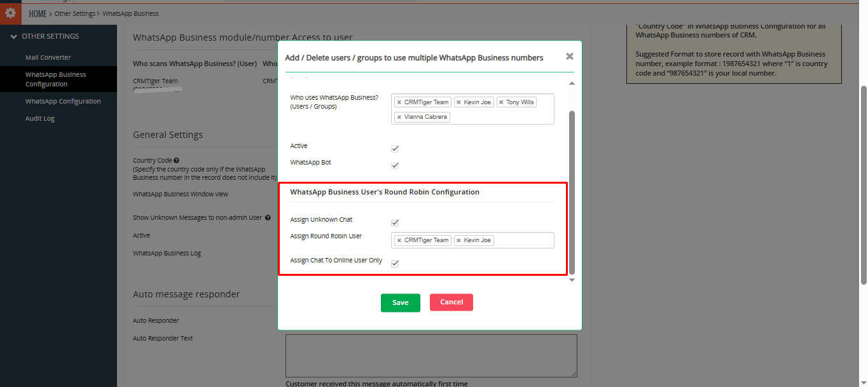Open WhatsApp Configuration menu item
868x387 pixels.
(63, 101)
